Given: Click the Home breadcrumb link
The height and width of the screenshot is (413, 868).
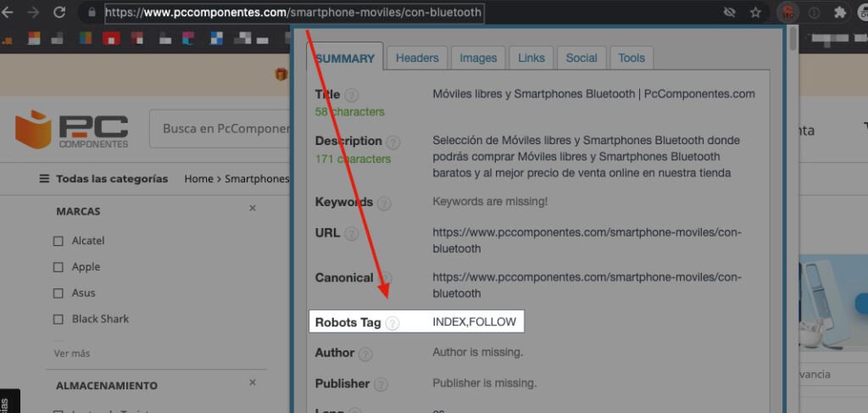Looking at the screenshot, I should (x=198, y=179).
